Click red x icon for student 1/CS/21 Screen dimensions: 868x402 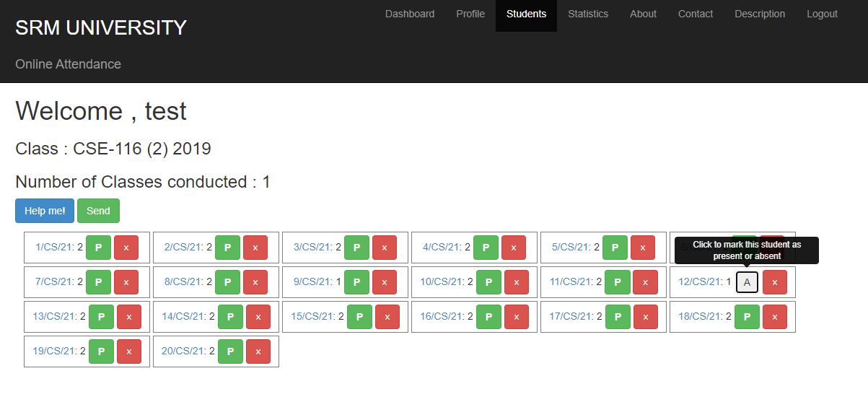[126, 248]
